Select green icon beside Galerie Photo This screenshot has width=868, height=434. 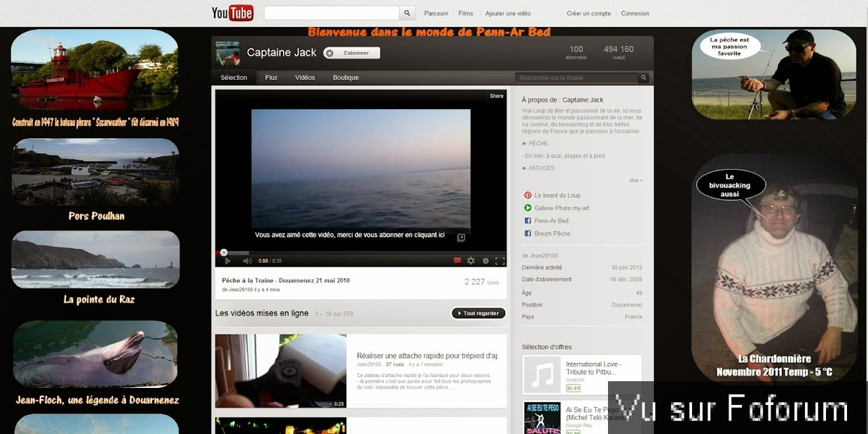tap(527, 209)
